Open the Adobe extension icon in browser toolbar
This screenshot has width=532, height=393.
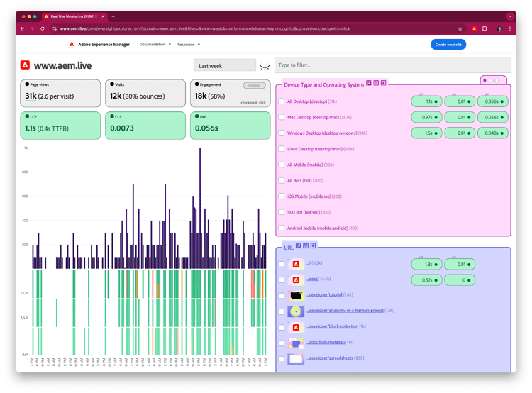(475, 29)
